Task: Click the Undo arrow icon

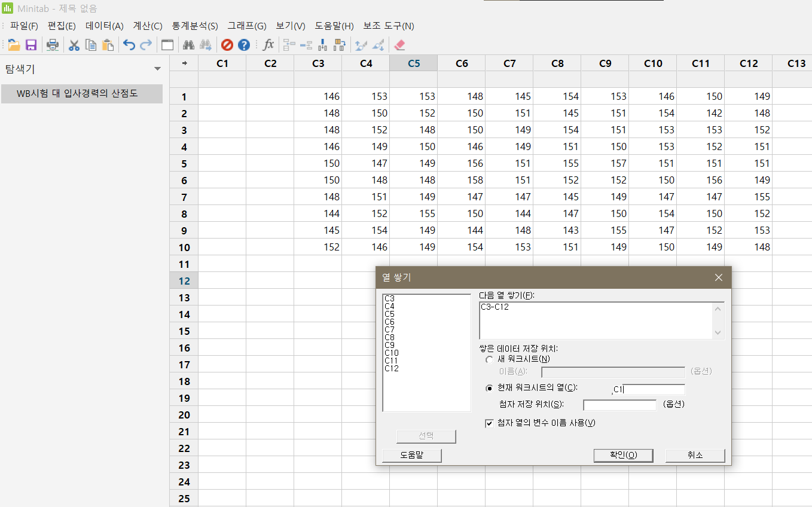Action: tap(129, 45)
